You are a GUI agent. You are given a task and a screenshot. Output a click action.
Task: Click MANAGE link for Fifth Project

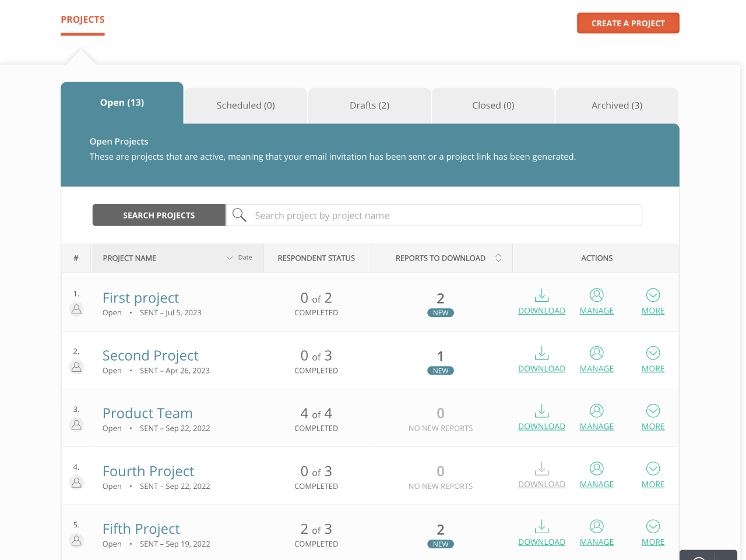[597, 542]
